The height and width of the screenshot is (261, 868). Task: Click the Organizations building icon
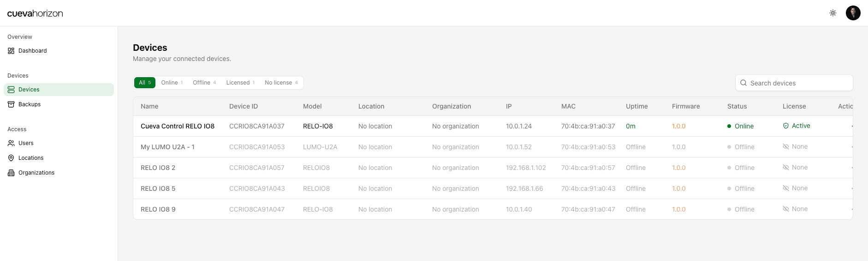(x=11, y=173)
